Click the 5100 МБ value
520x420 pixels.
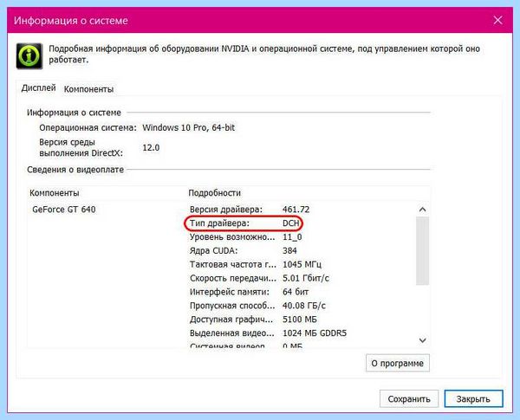(300, 320)
